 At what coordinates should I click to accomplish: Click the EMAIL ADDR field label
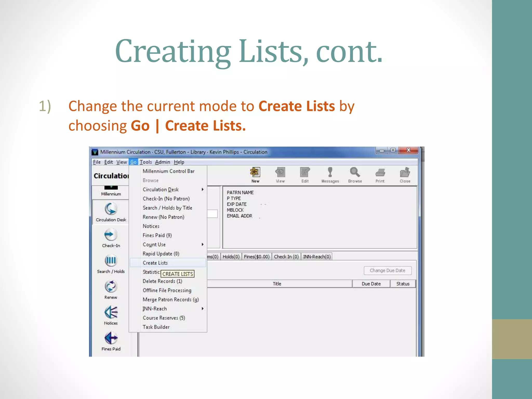tap(240, 216)
